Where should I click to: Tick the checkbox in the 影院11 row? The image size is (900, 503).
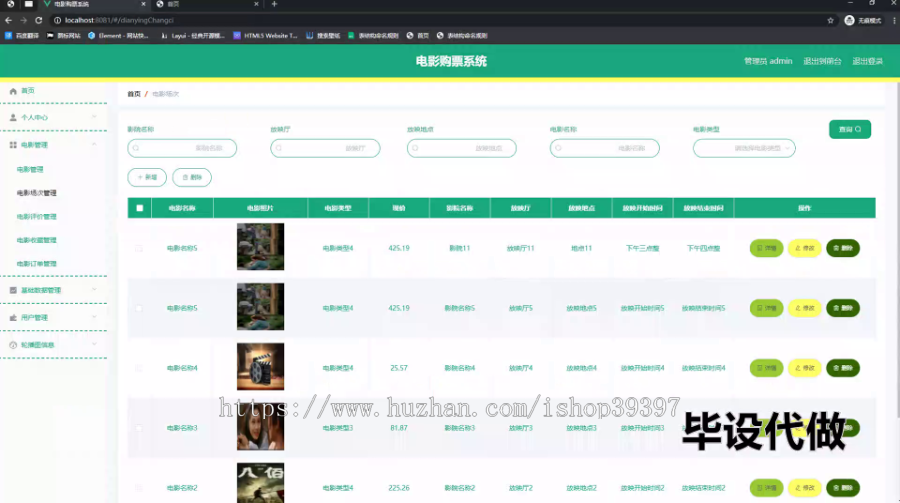coord(139,248)
